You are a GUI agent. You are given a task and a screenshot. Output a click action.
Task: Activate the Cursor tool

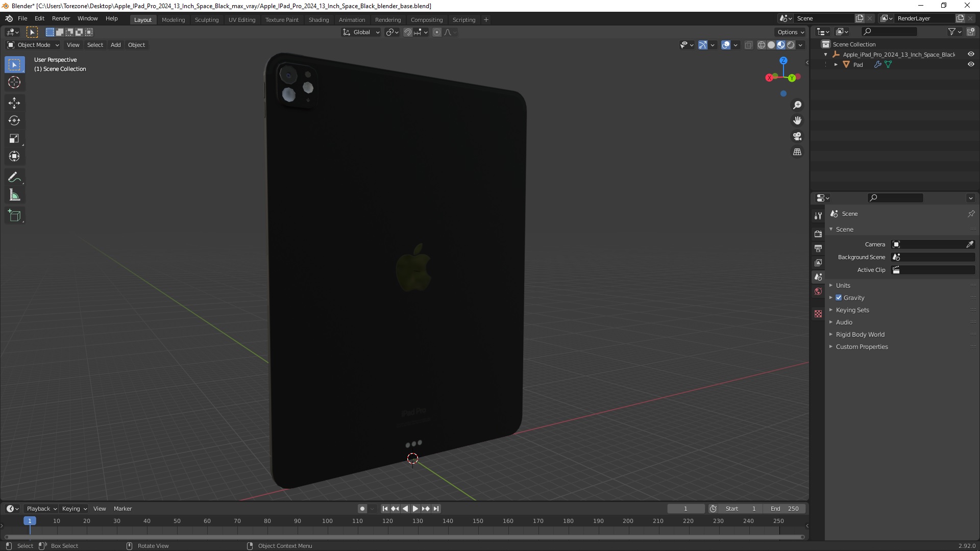pyautogui.click(x=14, y=82)
